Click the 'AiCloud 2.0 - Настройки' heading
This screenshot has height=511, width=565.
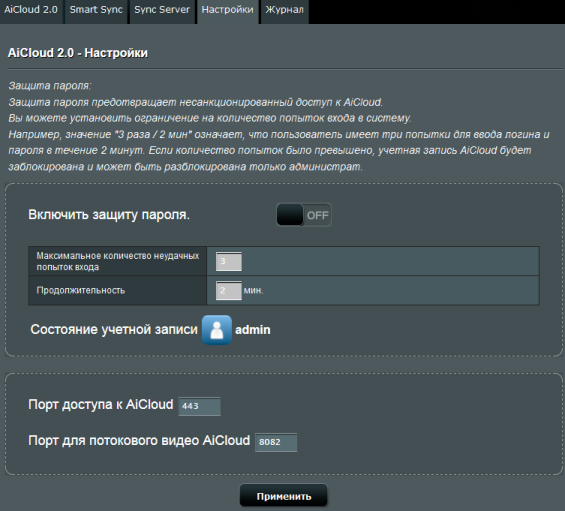(x=78, y=53)
